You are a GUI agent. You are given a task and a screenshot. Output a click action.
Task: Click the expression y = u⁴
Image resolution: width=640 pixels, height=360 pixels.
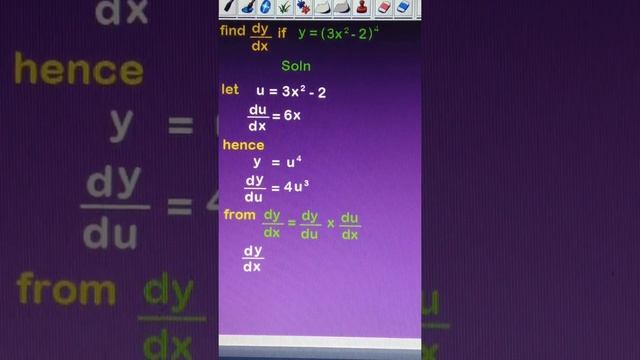277,162
